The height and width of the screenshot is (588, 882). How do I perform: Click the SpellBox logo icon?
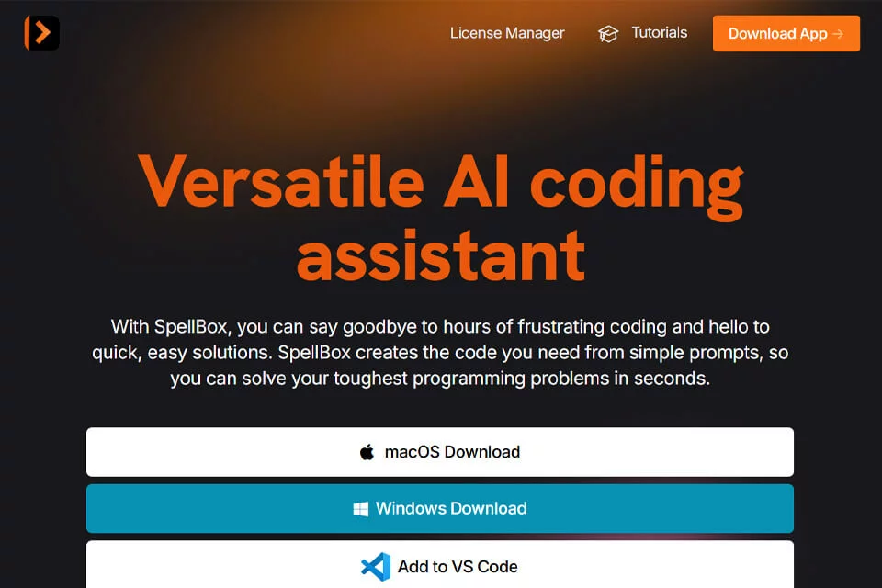click(x=41, y=33)
